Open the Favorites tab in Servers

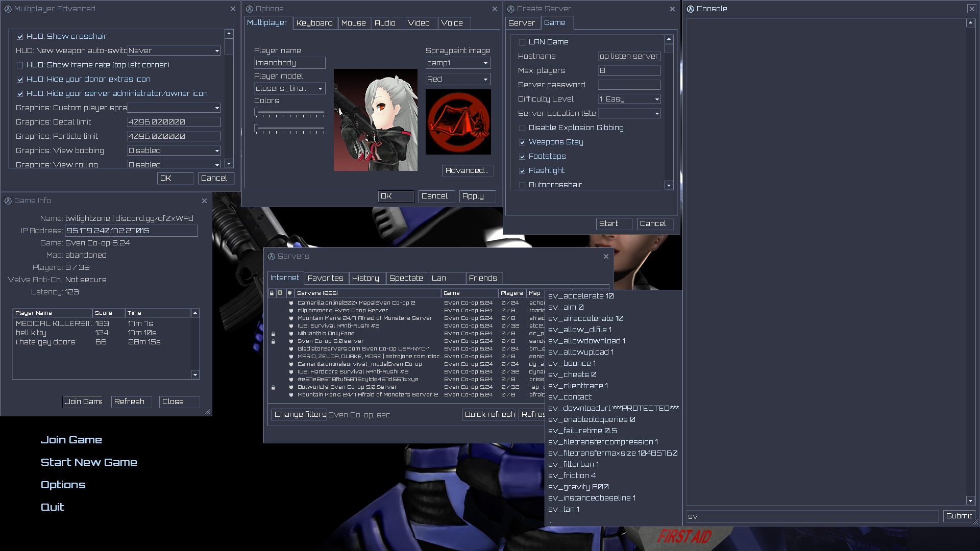(326, 279)
